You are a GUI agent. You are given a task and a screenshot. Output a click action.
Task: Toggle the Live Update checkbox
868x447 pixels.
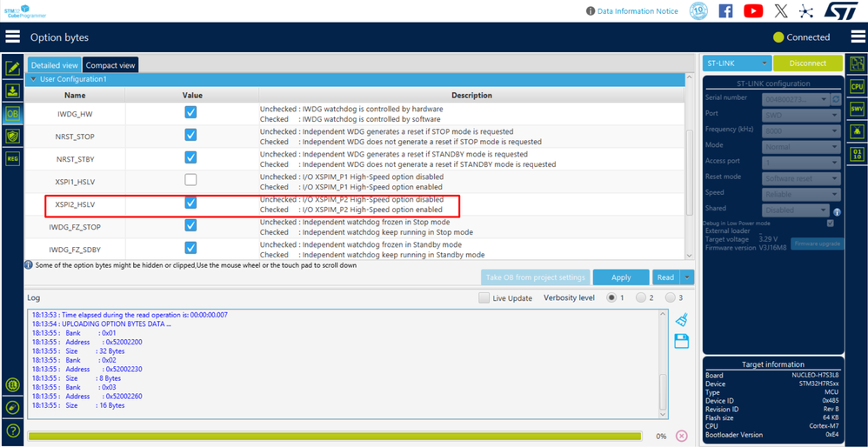click(484, 297)
